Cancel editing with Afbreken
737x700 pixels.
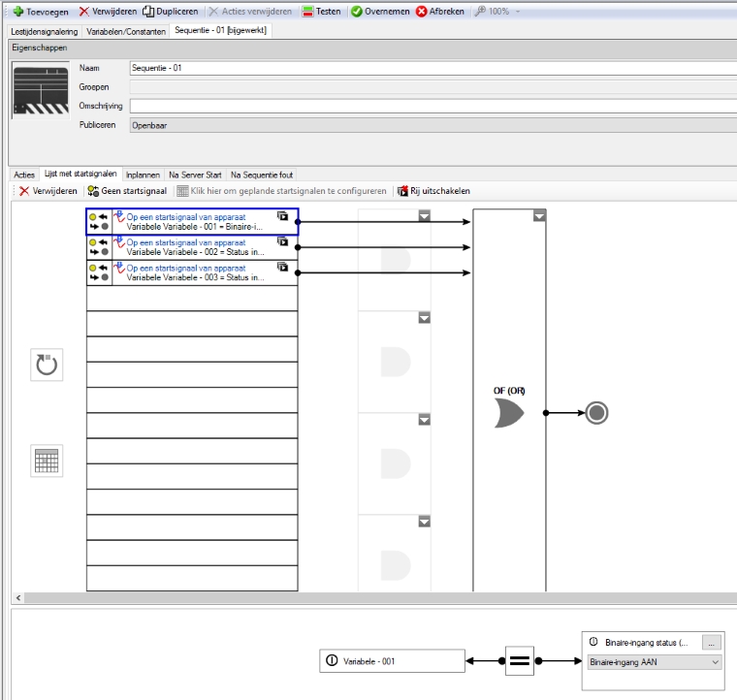[441, 11]
